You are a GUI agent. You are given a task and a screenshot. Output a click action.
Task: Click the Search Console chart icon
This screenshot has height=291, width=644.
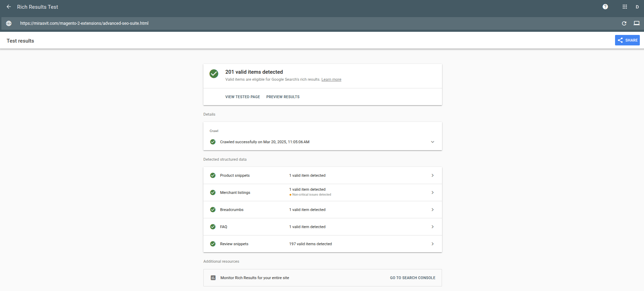click(x=213, y=278)
